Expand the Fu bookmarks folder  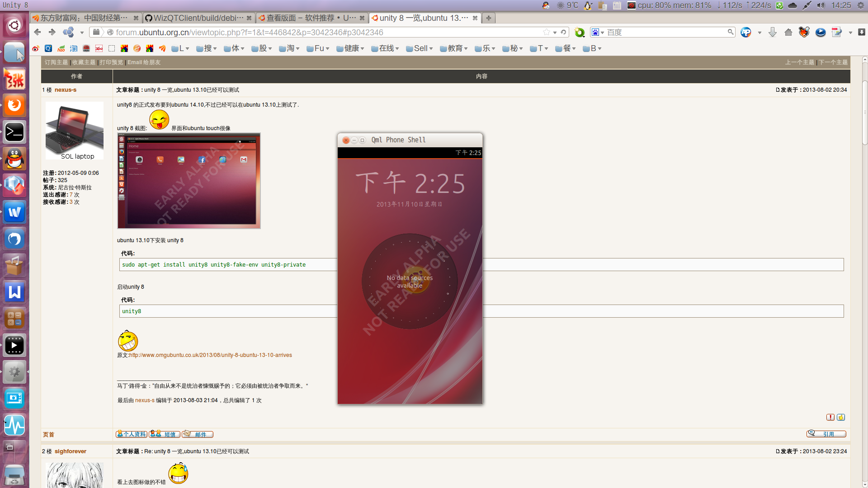coord(318,48)
